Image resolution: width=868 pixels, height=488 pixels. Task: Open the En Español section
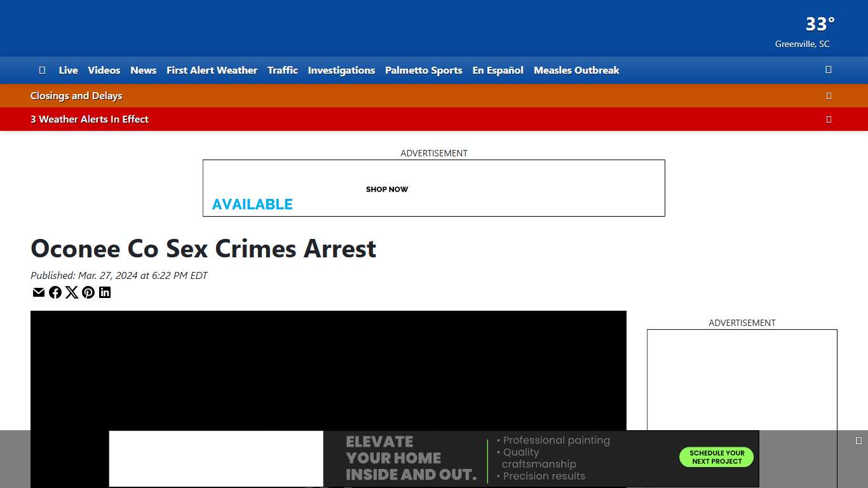498,70
